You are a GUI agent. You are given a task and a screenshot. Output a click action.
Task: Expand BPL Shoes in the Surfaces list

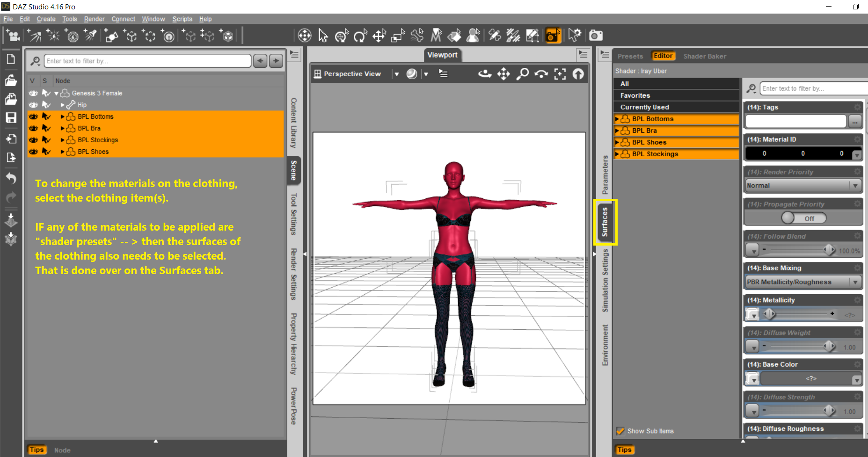[x=617, y=142]
